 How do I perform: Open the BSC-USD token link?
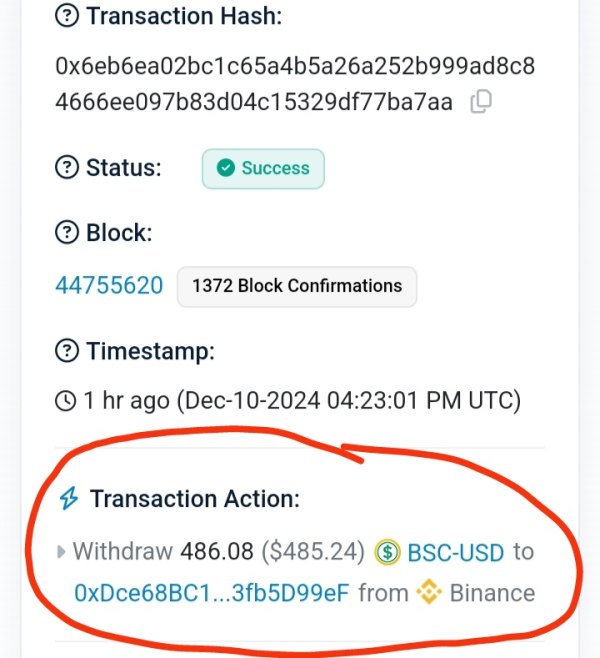(456, 552)
